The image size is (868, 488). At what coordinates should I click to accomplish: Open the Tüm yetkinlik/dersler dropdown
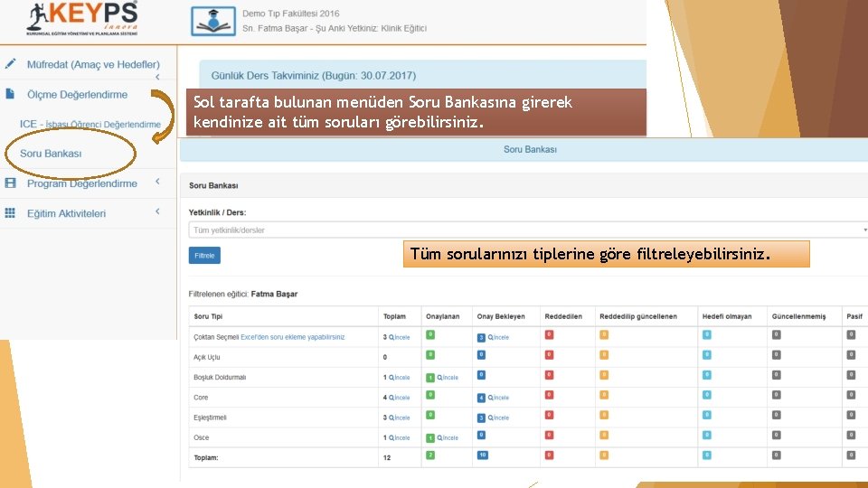[528, 230]
